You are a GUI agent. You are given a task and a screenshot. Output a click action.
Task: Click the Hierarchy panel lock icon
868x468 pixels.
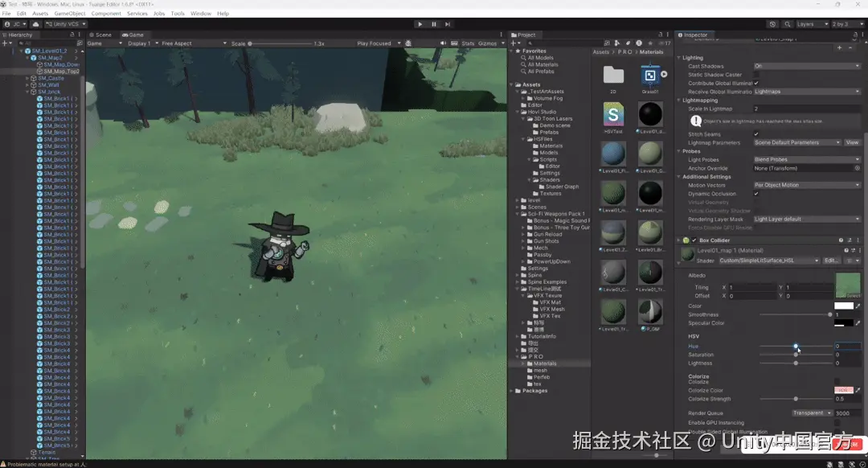coord(72,35)
